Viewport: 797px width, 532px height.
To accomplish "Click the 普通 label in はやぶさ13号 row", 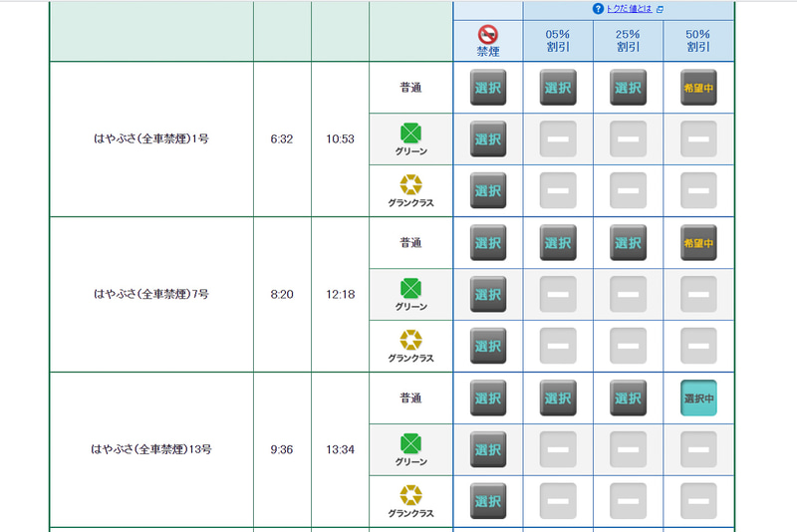I will coord(410,399).
